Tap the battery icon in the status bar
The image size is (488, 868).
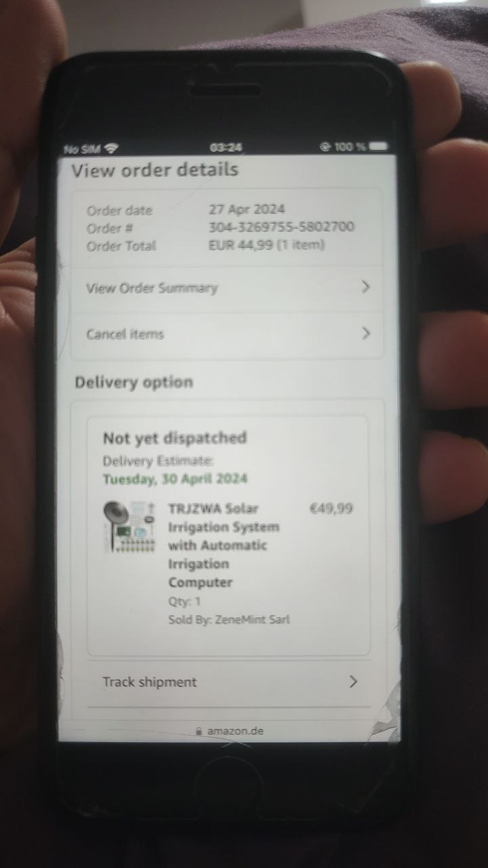(x=380, y=146)
